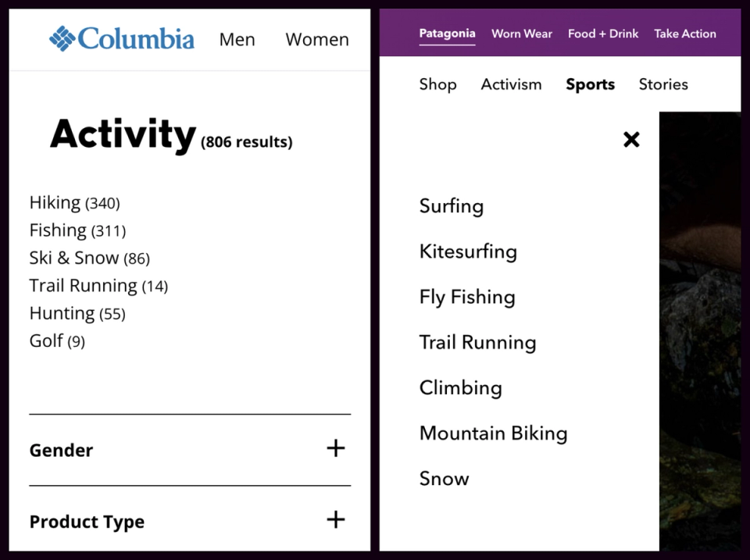Filter products by Ski & Snow
Viewport: 750px width, 560px height.
(x=74, y=258)
